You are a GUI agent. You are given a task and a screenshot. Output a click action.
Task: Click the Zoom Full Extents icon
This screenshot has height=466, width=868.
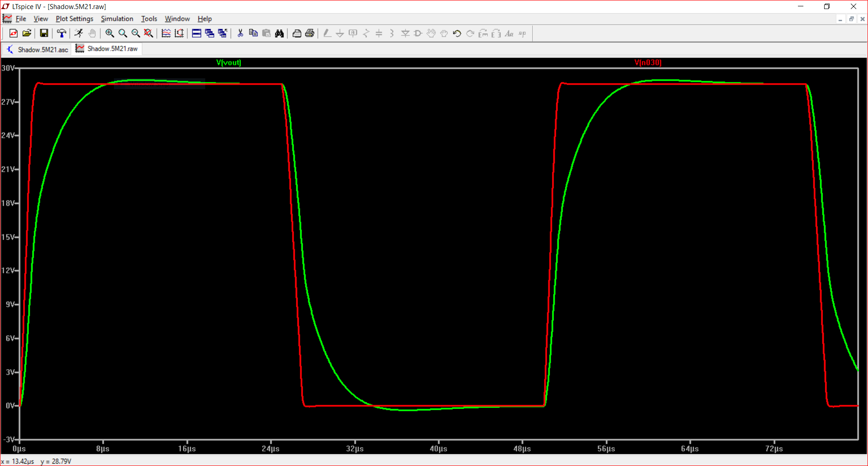[x=148, y=33]
